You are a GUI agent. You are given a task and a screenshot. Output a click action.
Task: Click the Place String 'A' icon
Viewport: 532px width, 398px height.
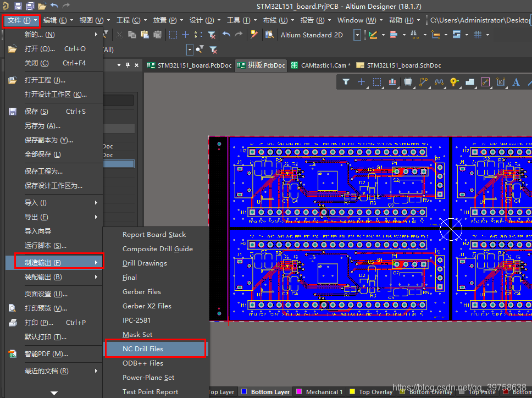tap(516, 82)
